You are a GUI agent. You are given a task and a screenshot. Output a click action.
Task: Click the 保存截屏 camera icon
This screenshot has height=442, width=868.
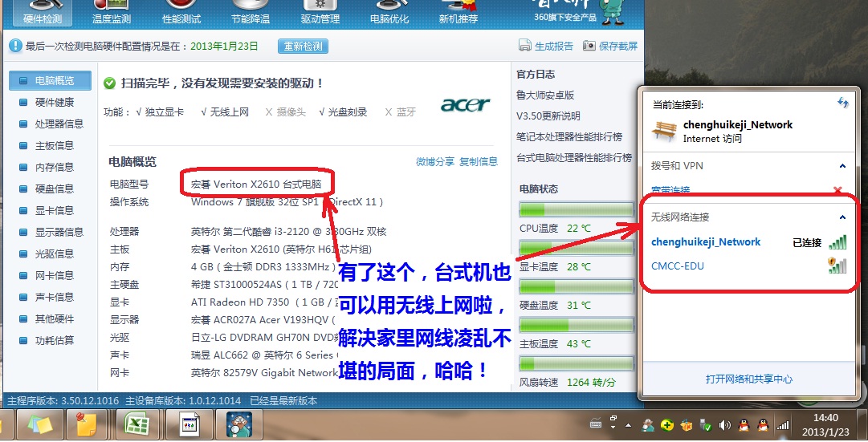pyautogui.click(x=589, y=46)
